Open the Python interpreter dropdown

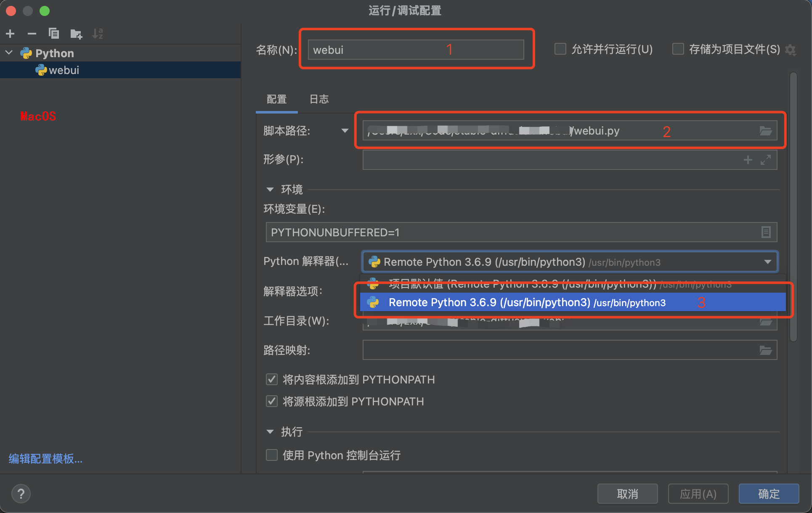point(767,262)
